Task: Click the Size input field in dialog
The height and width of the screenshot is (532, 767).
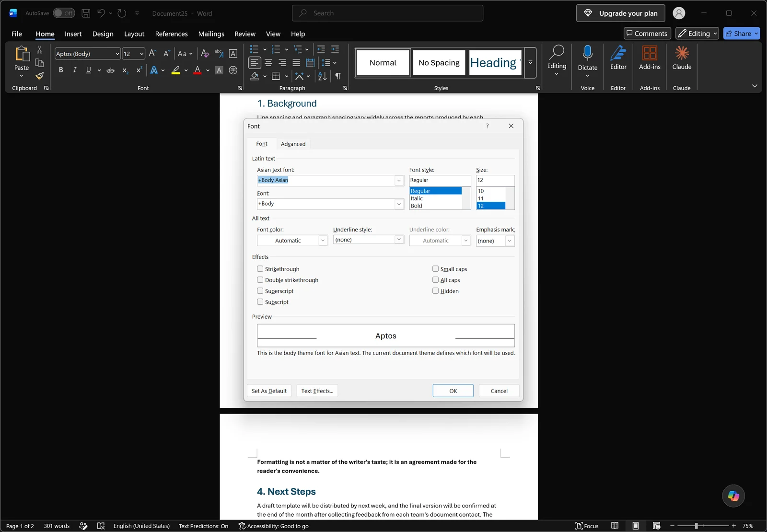Action: point(495,180)
